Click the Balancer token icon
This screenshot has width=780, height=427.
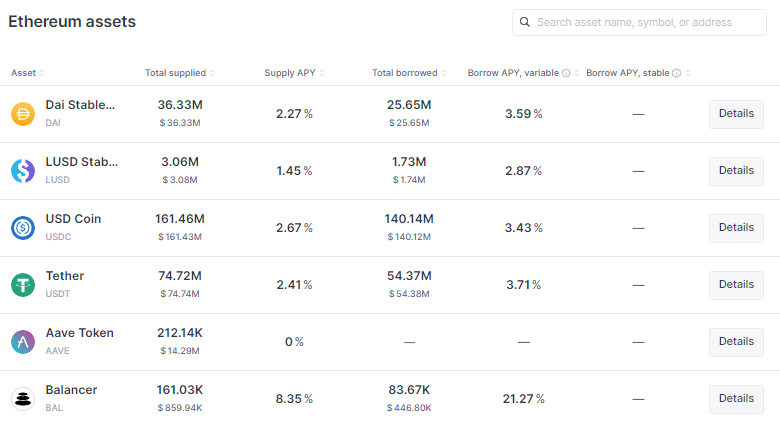click(x=23, y=399)
